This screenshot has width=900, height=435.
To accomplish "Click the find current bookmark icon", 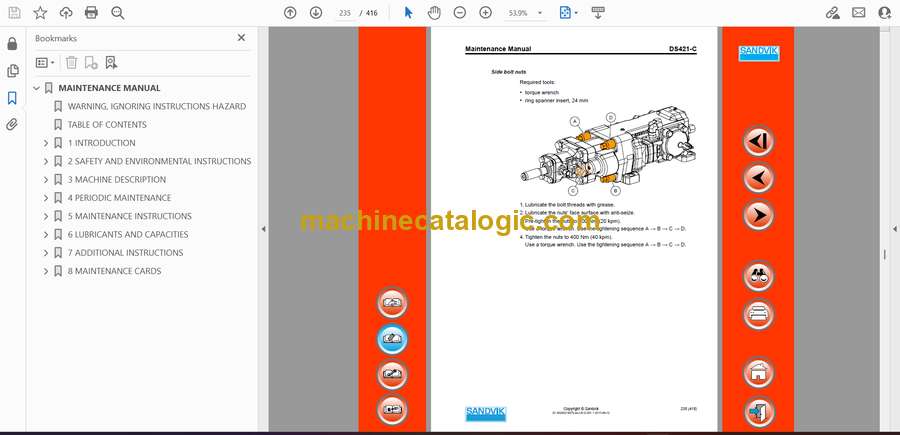I will point(111,63).
